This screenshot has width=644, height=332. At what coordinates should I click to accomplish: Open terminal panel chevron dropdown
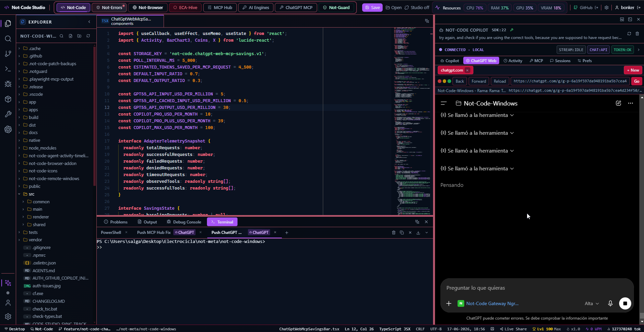[x=427, y=233]
